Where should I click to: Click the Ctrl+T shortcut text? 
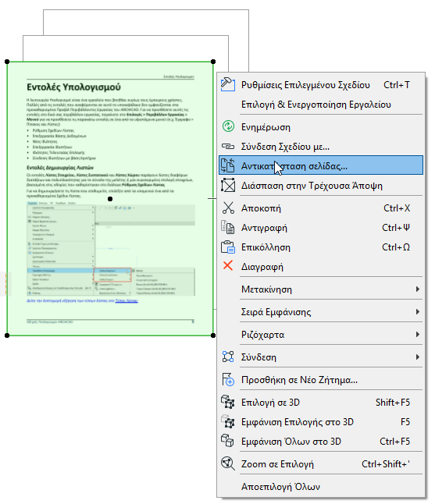397,85
